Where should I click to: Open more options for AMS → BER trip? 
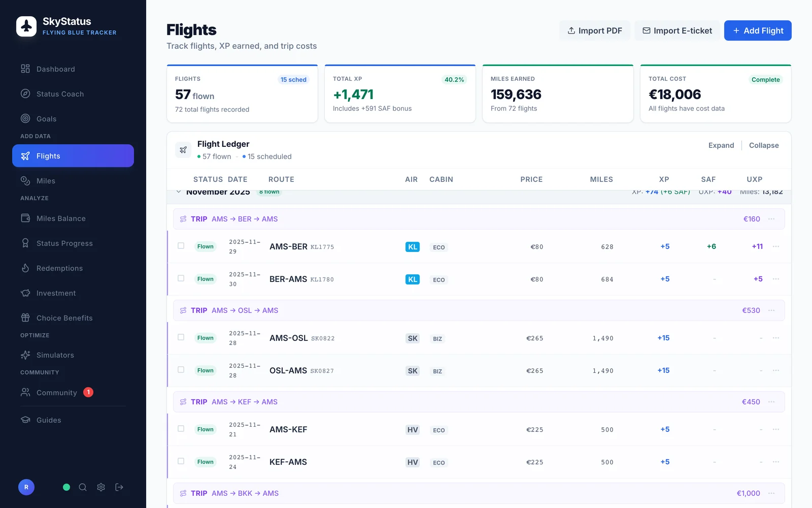coord(771,219)
